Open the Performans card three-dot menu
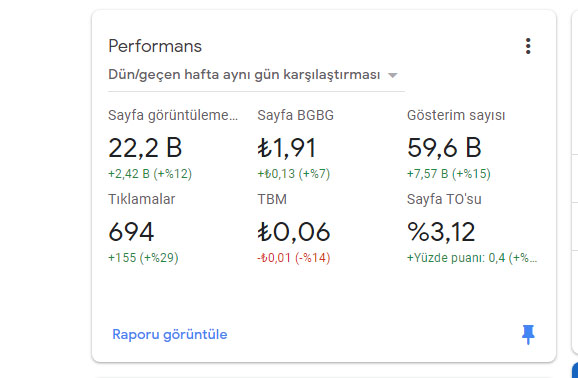Image resolution: width=578 pixels, height=378 pixels. pyautogui.click(x=528, y=46)
